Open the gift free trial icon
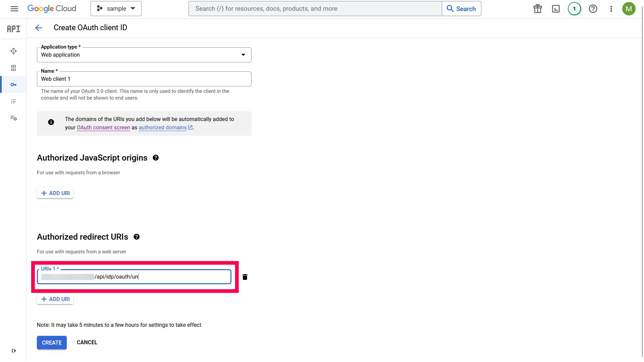 537,9
